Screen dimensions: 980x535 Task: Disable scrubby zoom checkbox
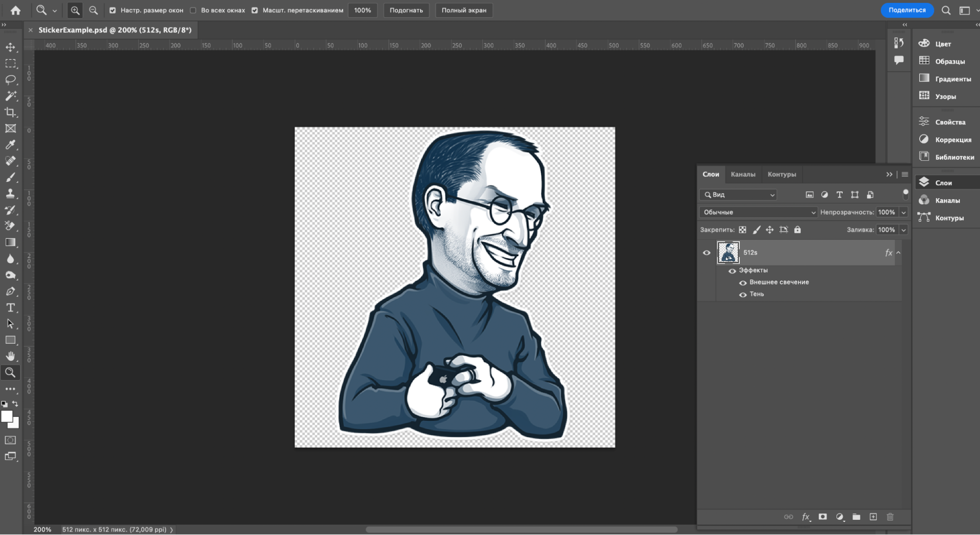255,10
